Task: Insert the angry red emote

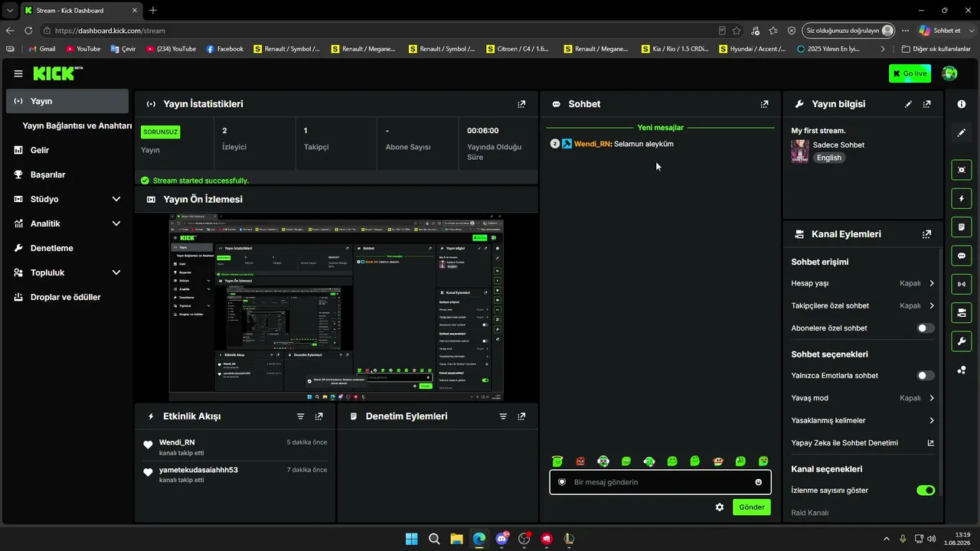Action: click(x=580, y=461)
